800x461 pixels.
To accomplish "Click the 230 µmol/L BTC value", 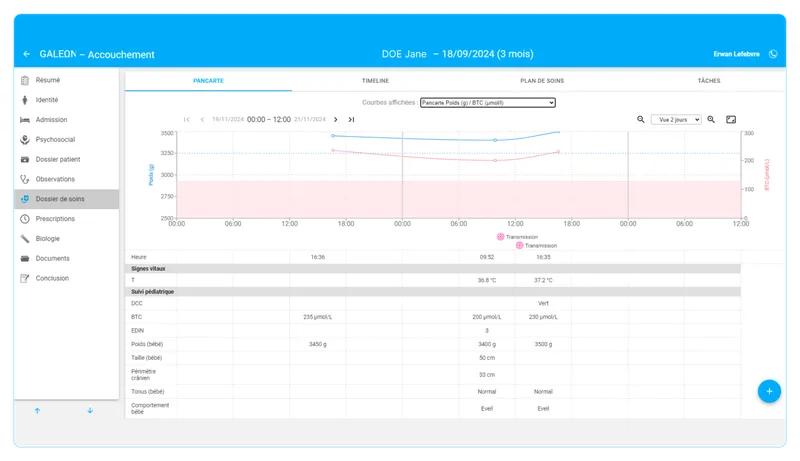I will pos(543,317).
